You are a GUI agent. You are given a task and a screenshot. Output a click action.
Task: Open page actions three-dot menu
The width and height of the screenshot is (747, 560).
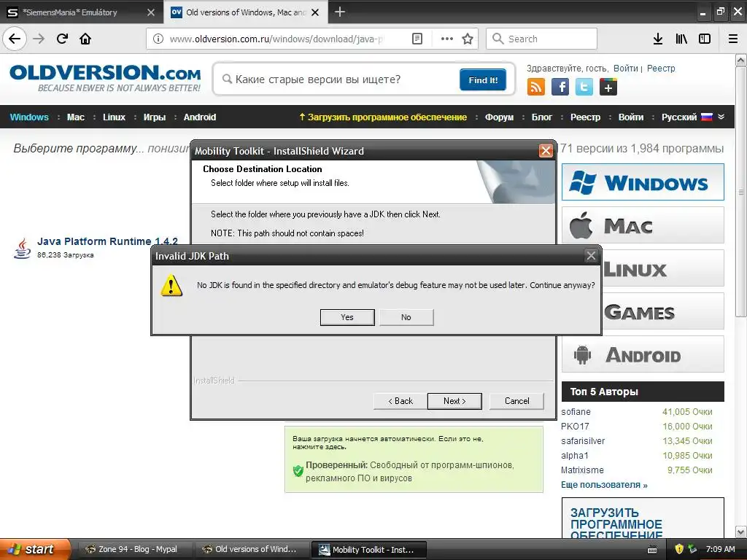(447, 39)
